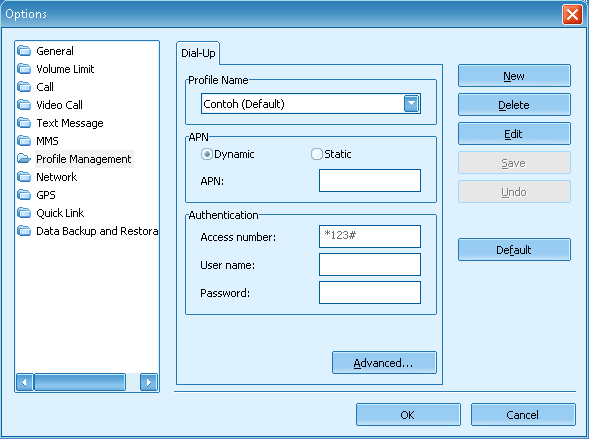Click the Volume Limit folder icon
Screen dimensions: 589x439
click(x=24, y=69)
